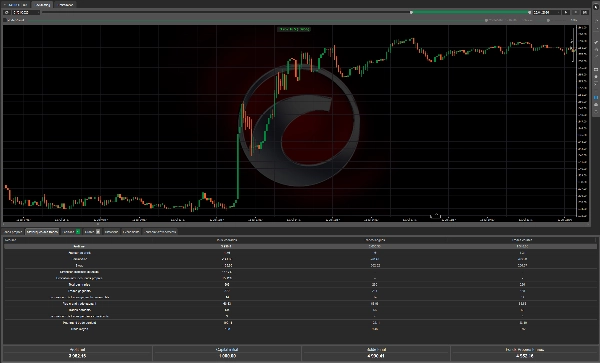This screenshot has width=600, height=363.
Task: Select the cursor tool in the right toolbar
Action: [596, 7]
